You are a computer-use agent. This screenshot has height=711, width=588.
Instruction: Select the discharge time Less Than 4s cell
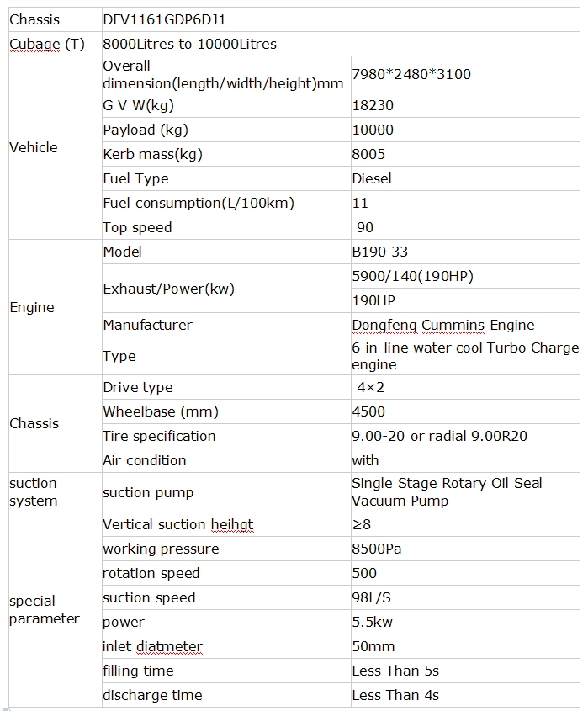(x=465, y=695)
